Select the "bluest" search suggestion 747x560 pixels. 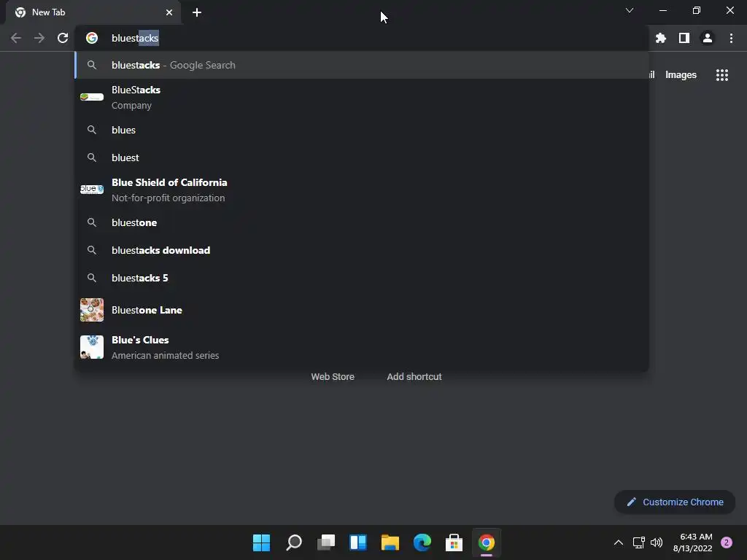click(x=362, y=157)
